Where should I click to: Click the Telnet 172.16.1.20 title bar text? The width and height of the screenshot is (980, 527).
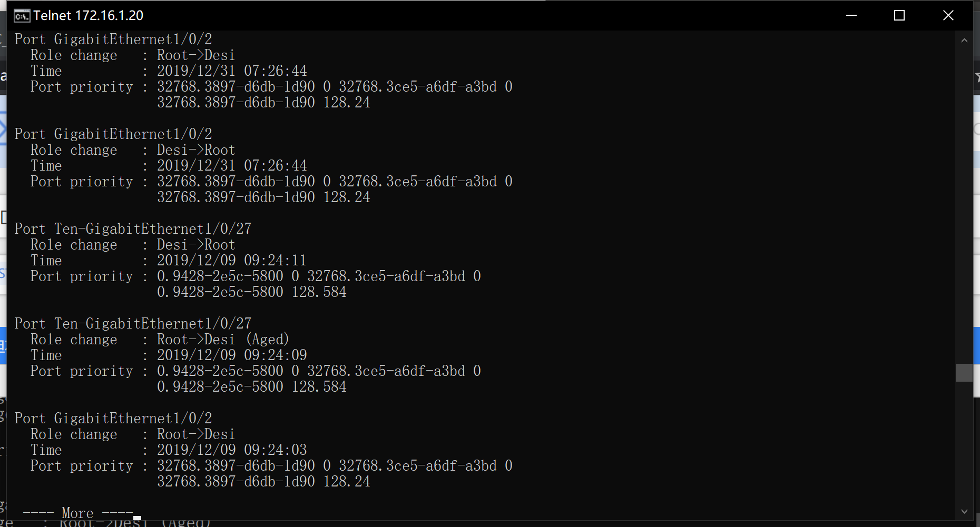(88, 16)
